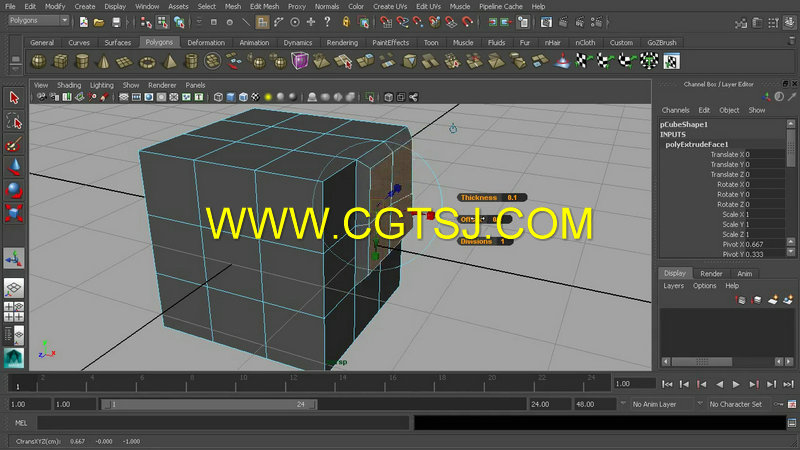Switch to Anim layer tab

(744, 273)
